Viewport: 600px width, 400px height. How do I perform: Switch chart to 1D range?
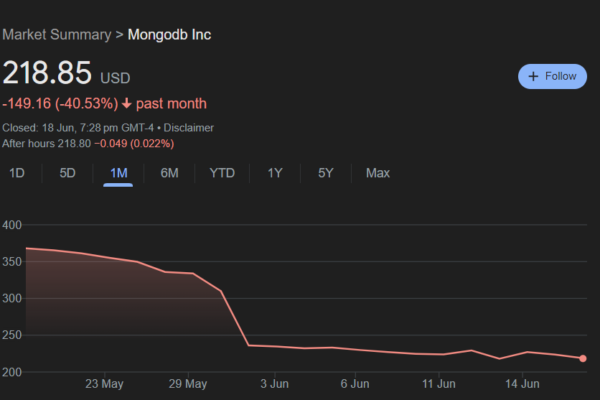[x=17, y=173]
